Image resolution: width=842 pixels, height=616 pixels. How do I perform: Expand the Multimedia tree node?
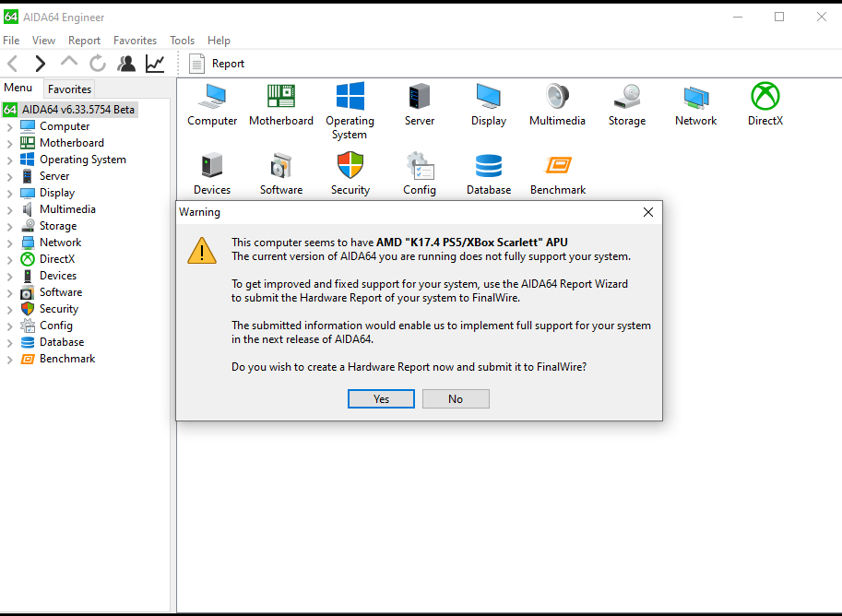[9, 210]
